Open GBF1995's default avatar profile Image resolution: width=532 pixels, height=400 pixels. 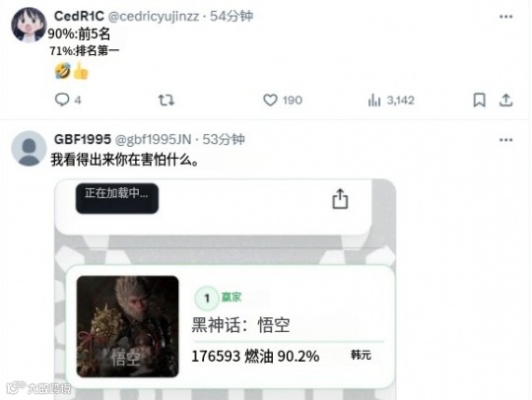29,149
